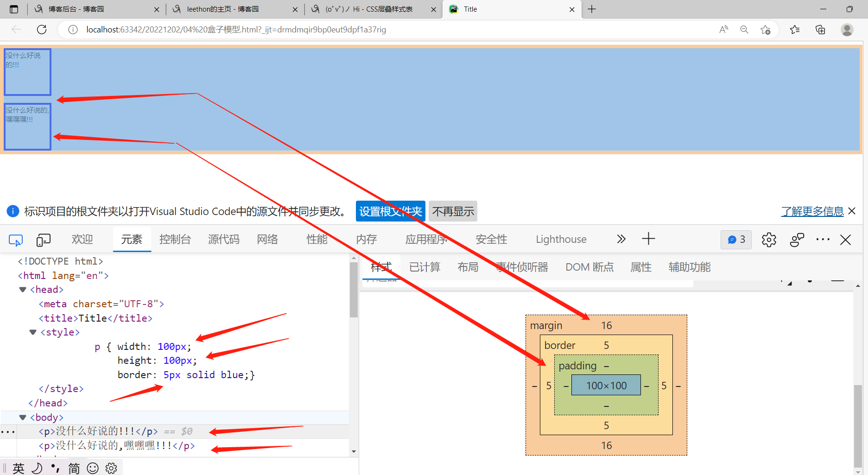Click the 不再显示 button
The image size is (868, 475).
point(453,211)
